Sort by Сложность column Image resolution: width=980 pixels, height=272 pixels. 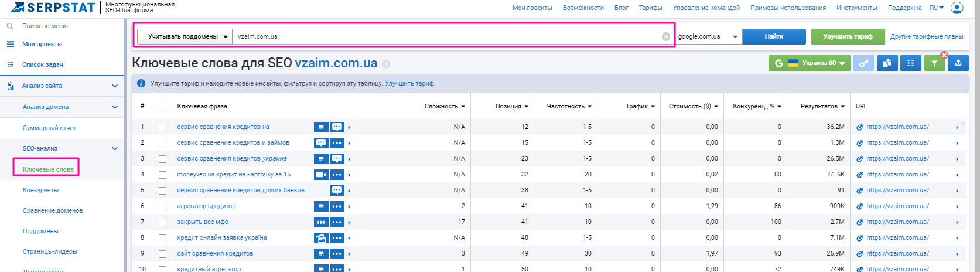[445, 106]
